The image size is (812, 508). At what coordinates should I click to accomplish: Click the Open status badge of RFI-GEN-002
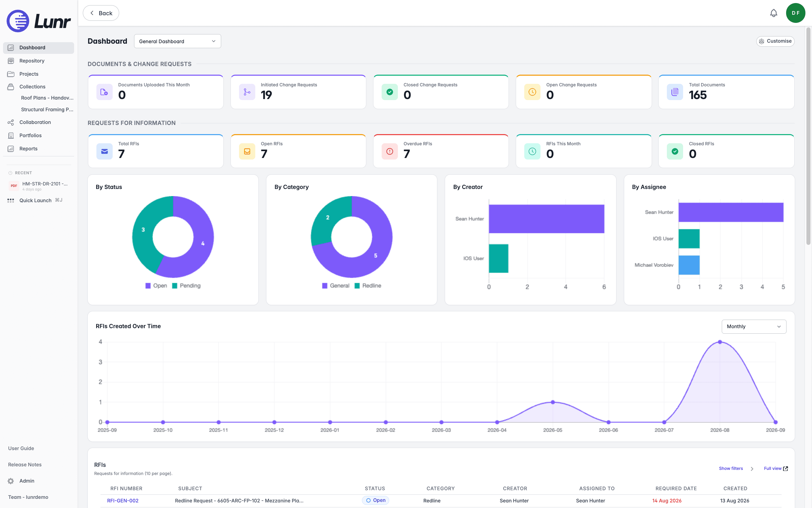point(376,501)
